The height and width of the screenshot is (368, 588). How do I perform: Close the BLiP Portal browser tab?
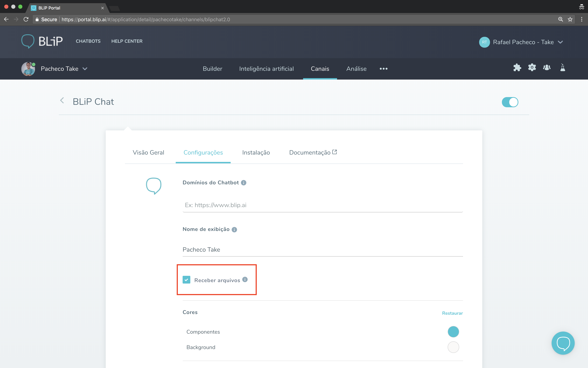[102, 8]
